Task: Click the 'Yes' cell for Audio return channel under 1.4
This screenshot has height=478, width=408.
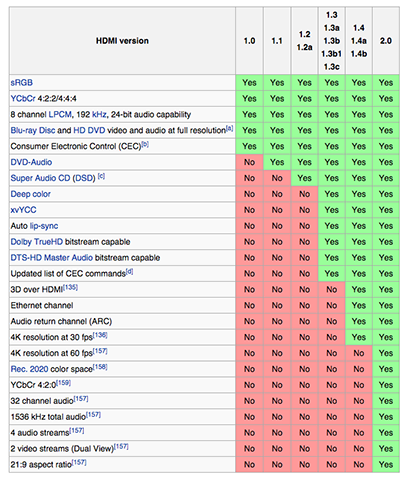Action: pos(359,321)
